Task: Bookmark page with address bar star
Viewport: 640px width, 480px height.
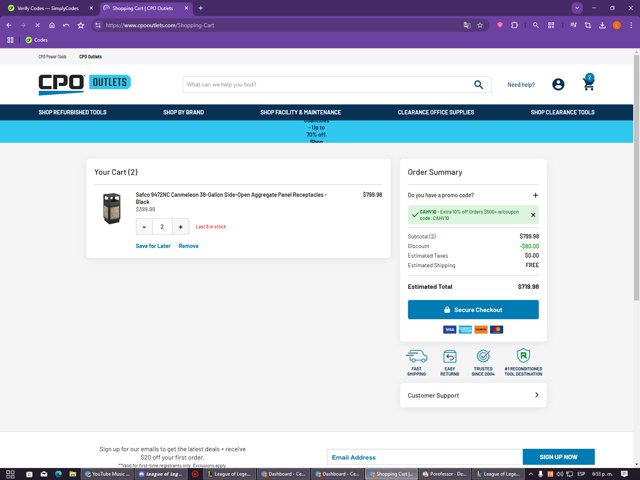Action: [480, 25]
